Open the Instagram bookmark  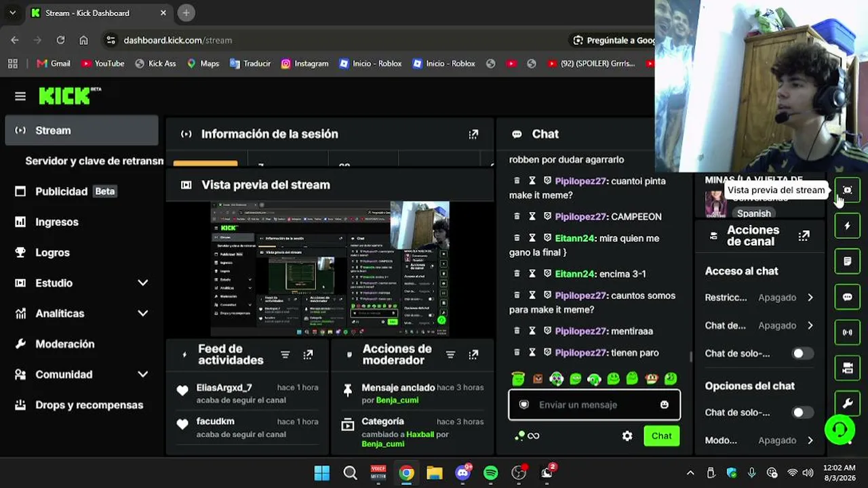click(x=304, y=64)
